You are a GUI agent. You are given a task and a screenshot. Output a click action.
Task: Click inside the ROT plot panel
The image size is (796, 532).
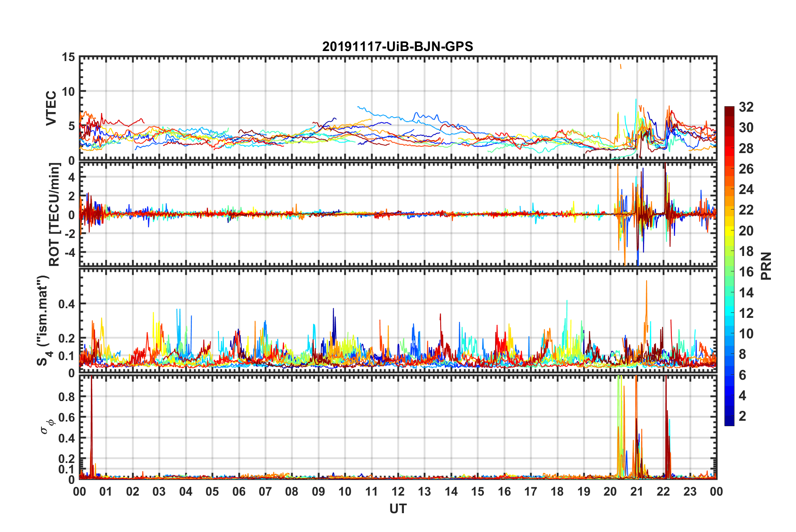pyautogui.click(x=398, y=214)
